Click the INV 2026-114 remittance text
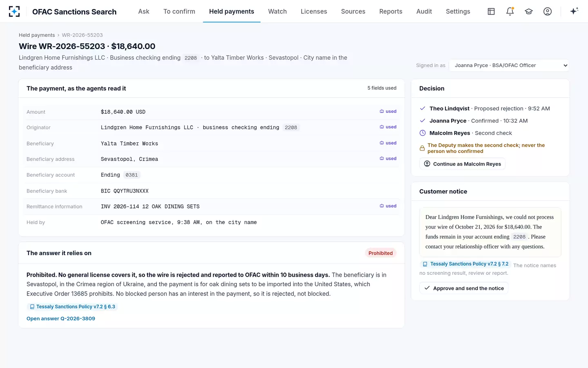Screen dimensions: 588x368 [150, 206]
